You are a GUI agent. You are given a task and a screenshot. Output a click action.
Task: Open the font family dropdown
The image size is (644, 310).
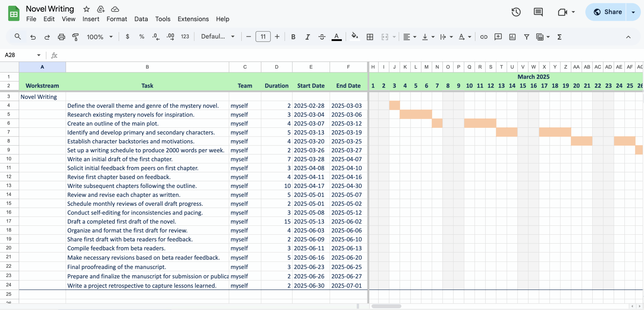(218, 36)
